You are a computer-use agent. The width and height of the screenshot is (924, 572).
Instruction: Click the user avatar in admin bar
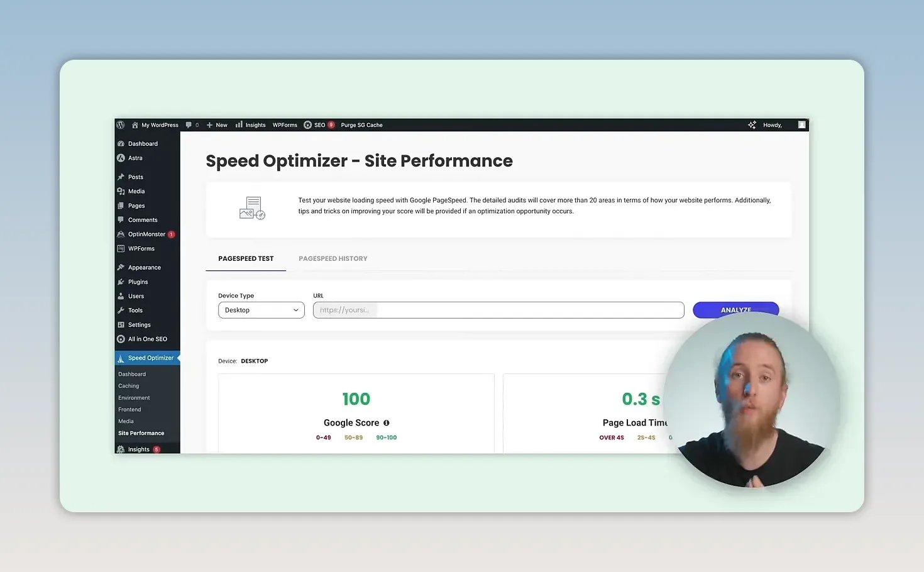802,125
